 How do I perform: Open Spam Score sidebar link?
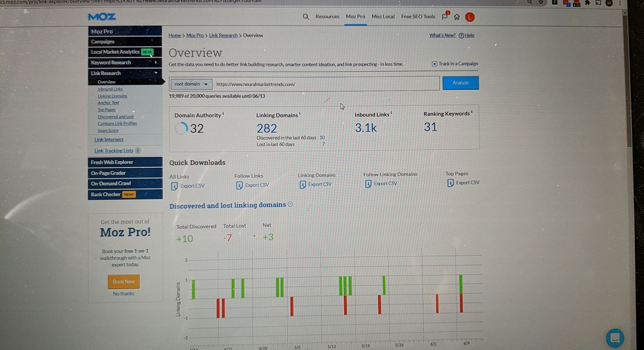pyautogui.click(x=108, y=131)
